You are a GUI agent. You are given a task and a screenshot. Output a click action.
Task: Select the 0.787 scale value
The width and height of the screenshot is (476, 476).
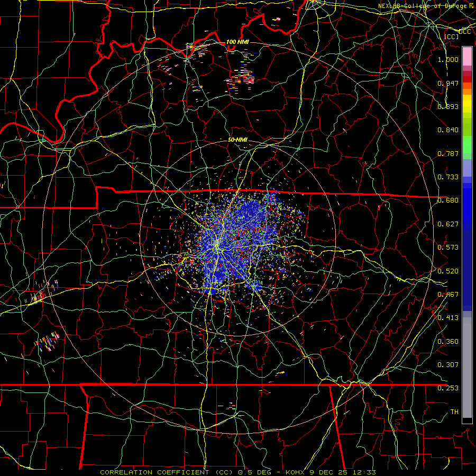point(448,153)
